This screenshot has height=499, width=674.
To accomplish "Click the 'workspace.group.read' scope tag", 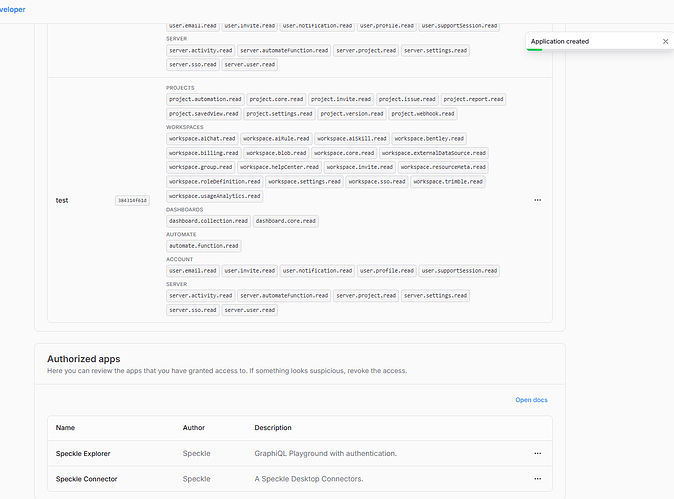I will click(201, 167).
